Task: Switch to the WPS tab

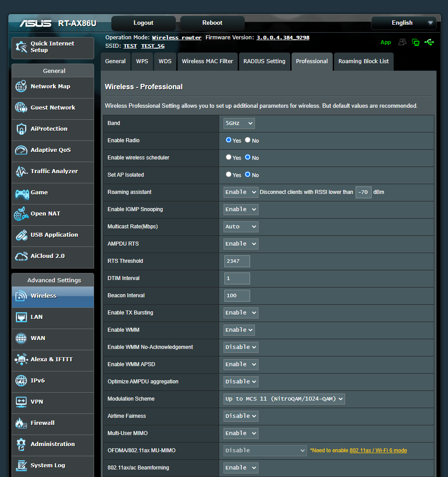Action: (142, 61)
